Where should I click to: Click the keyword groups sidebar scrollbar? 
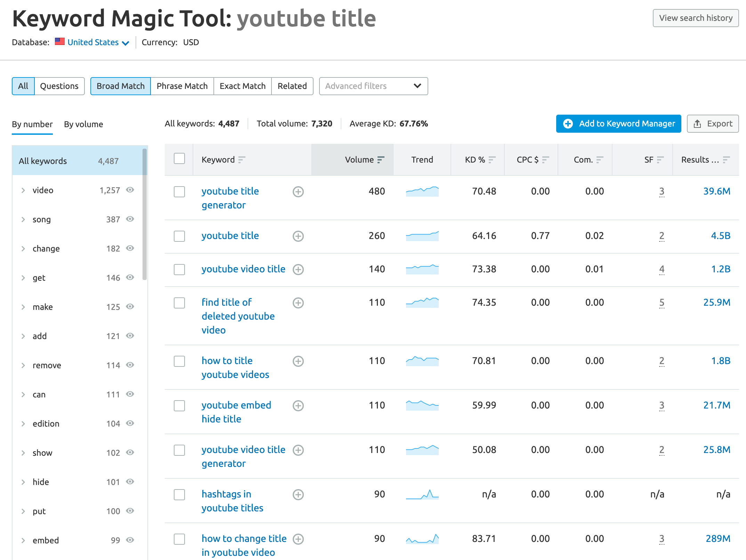point(145,214)
